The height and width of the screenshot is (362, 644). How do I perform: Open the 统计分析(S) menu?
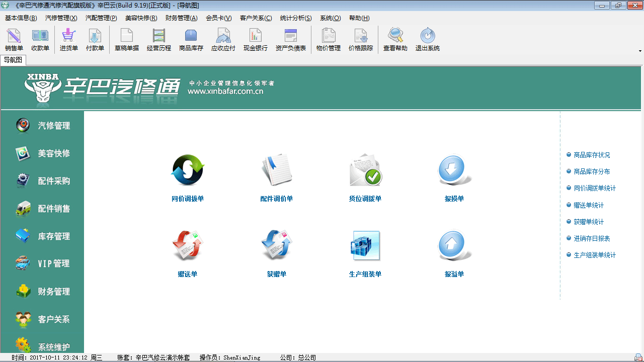296,18
